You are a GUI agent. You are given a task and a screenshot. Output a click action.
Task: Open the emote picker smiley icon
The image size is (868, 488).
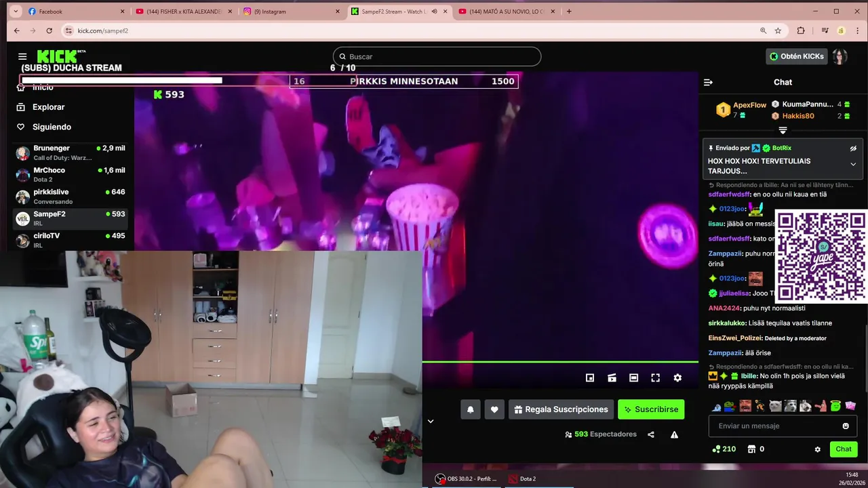pos(846,426)
